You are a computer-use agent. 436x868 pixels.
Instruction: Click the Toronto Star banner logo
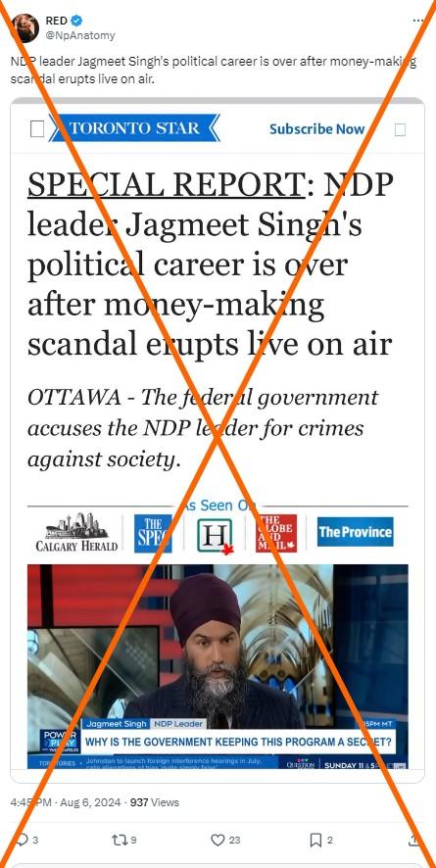pyautogui.click(x=134, y=128)
